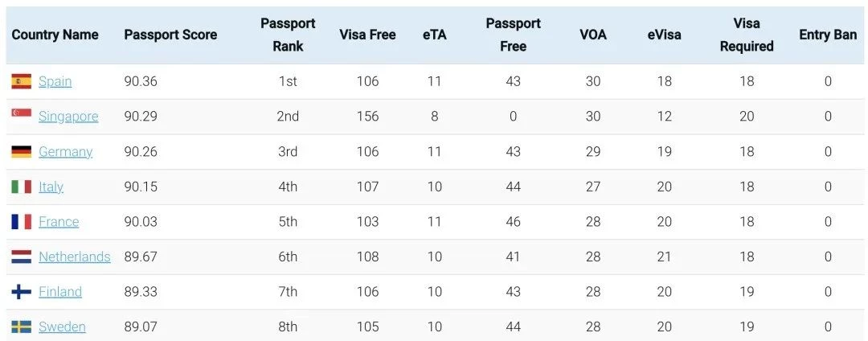Sort table by Passport Rank header

point(288,35)
